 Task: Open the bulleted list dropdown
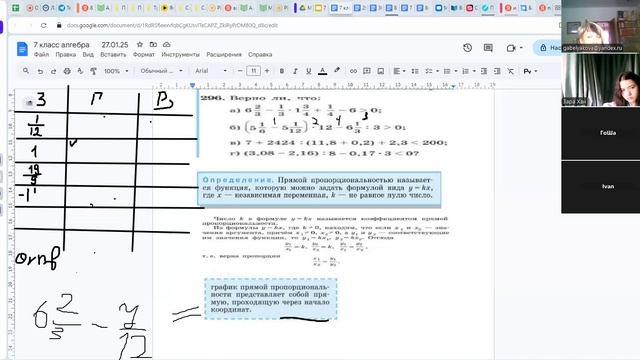[x=450, y=71]
